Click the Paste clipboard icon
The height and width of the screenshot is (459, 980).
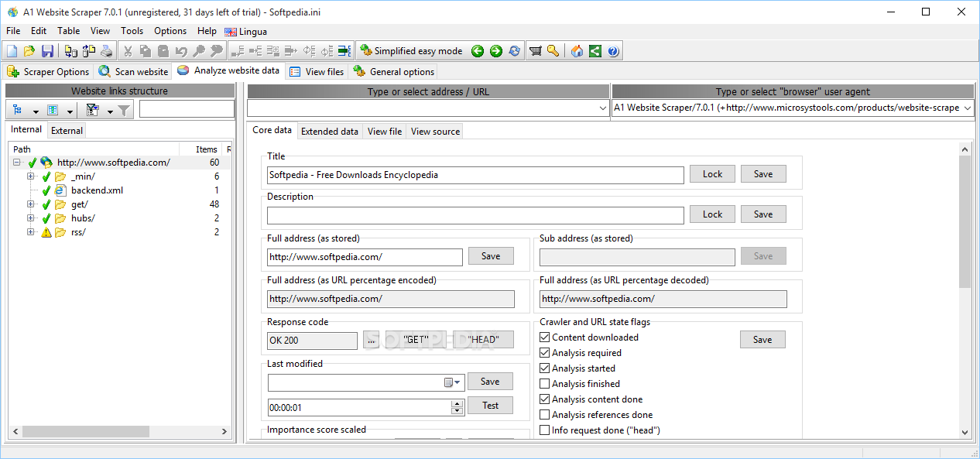163,51
